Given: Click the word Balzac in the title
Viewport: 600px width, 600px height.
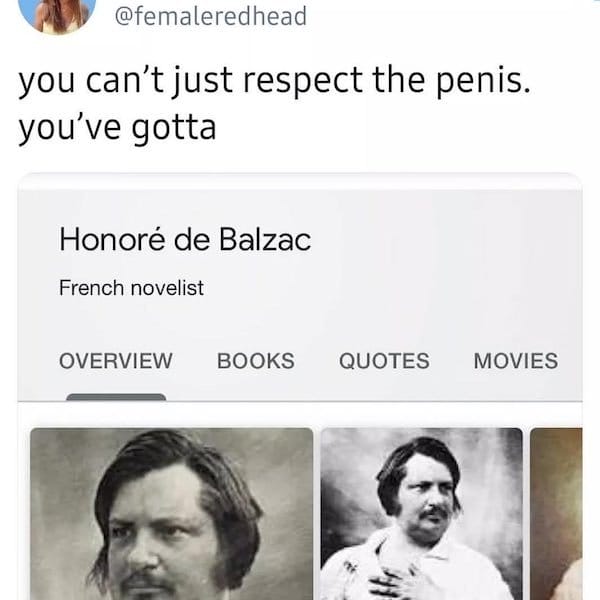Looking at the screenshot, I should pyautogui.click(x=265, y=240).
